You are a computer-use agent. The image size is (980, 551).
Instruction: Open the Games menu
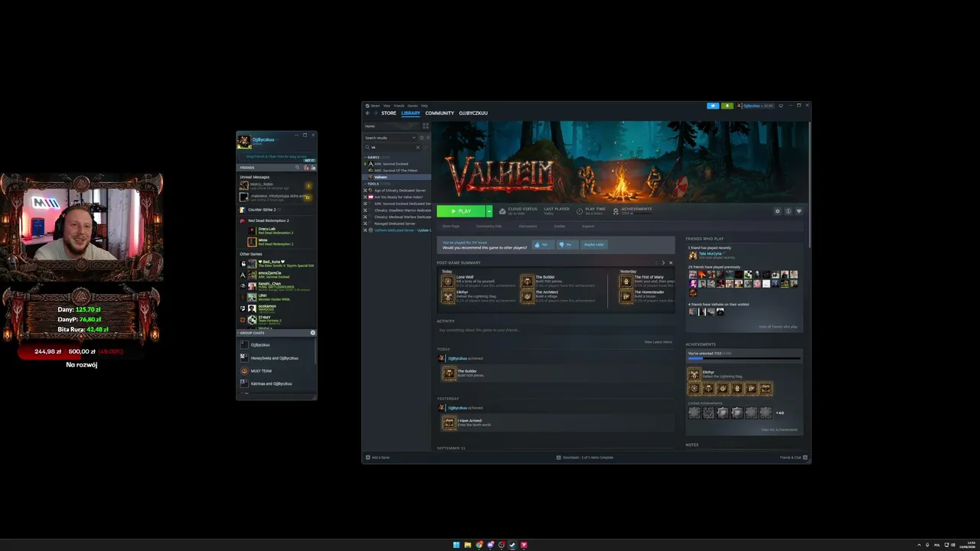(413, 106)
